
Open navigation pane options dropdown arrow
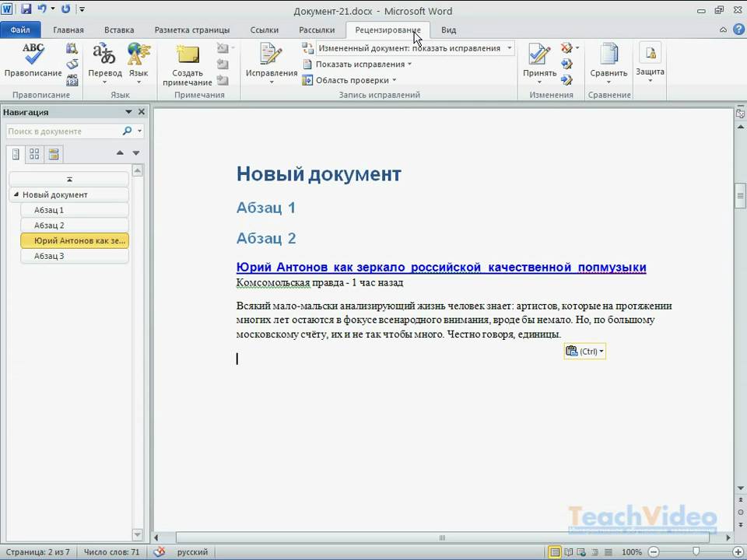click(x=128, y=112)
